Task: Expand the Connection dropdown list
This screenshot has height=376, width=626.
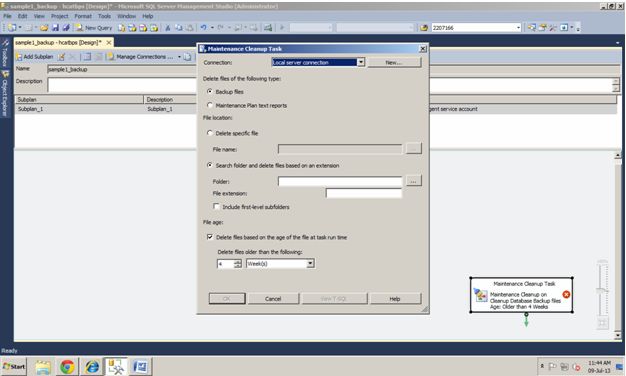Action: (x=361, y=62)
